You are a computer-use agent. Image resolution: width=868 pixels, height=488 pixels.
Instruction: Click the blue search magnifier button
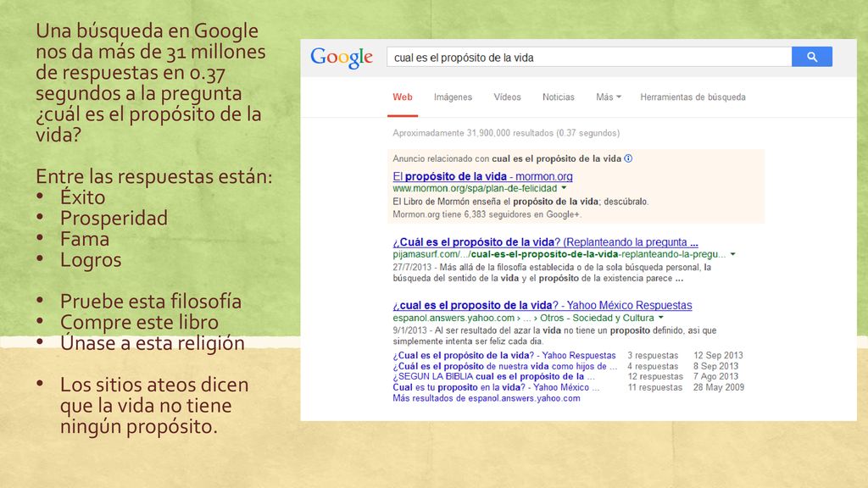coord(811,57)
